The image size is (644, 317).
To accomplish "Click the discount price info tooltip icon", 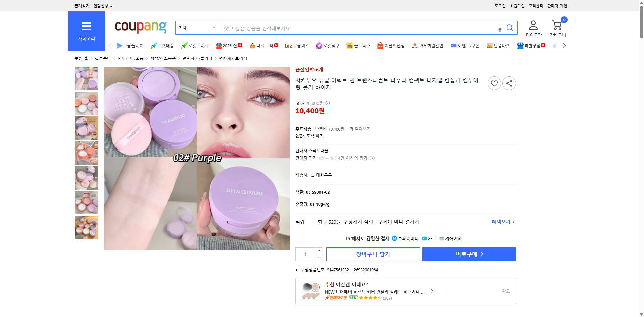I will pyautogui.click(x=327, y=103).
